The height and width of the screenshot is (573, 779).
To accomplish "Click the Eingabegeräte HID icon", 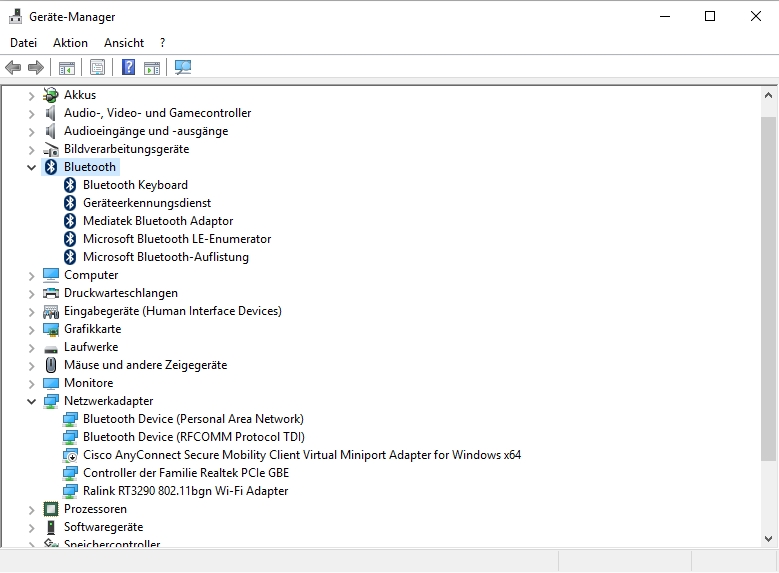I will pos(51,311).
